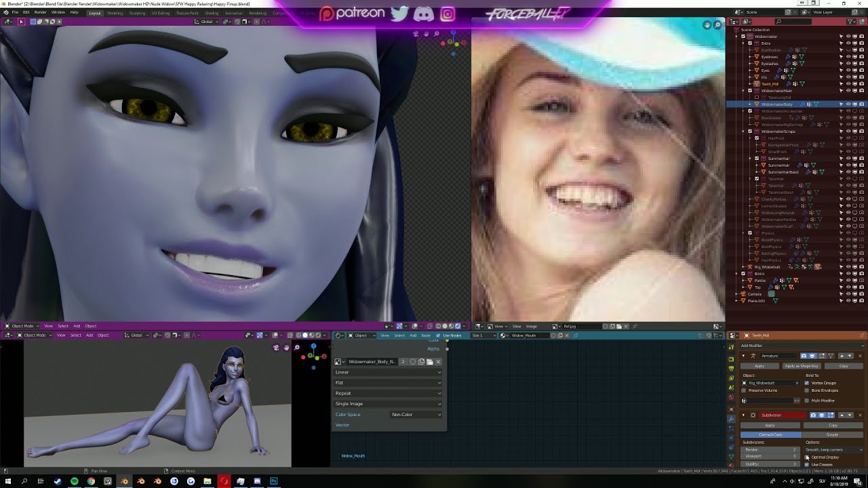Apply the Subdivision modifier
Viewport: 868px width, 488px height.
[x=770, y=426]
